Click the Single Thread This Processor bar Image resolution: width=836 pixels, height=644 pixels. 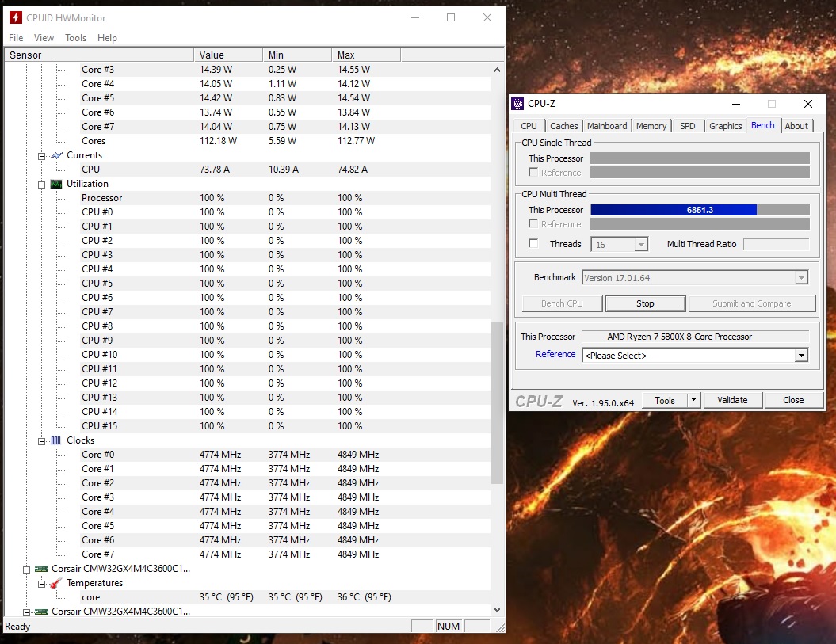(x=700, y=158)
